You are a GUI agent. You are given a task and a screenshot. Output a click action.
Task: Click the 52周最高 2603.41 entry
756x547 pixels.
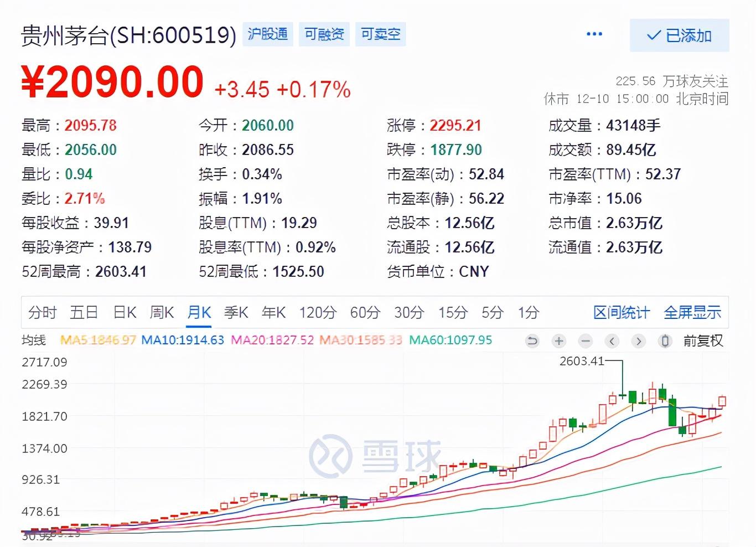coord(84,272)
